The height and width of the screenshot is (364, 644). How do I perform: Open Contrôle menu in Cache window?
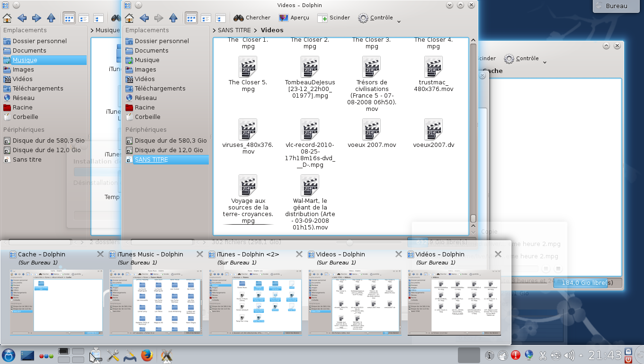coord(521,59)
